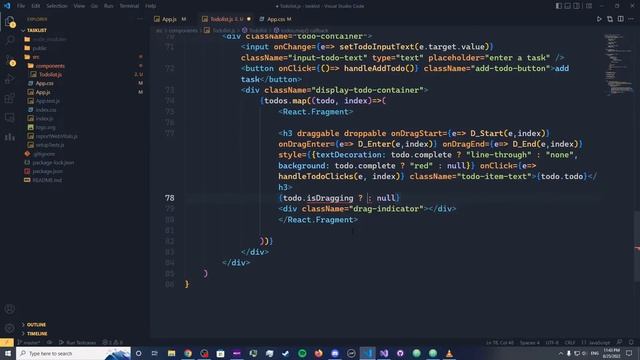
Task: Open File Explorer from the taskbar
Action: click(171, 353)
